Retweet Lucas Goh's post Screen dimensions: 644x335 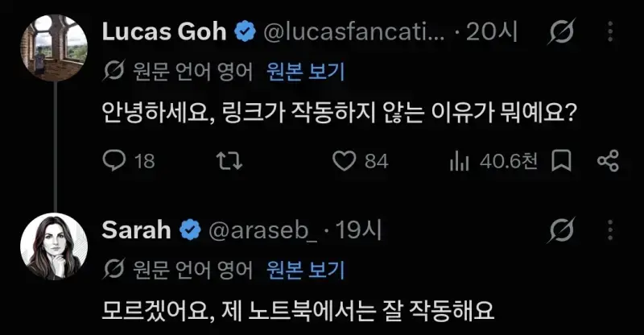coord(229,161)
